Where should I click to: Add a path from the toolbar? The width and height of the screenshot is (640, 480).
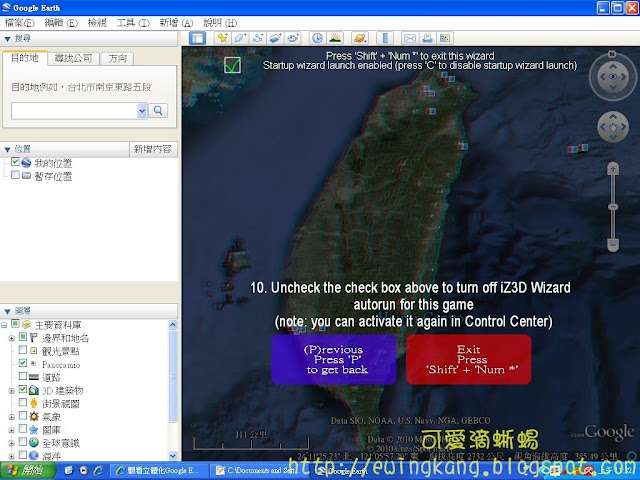tap(257, 38)
